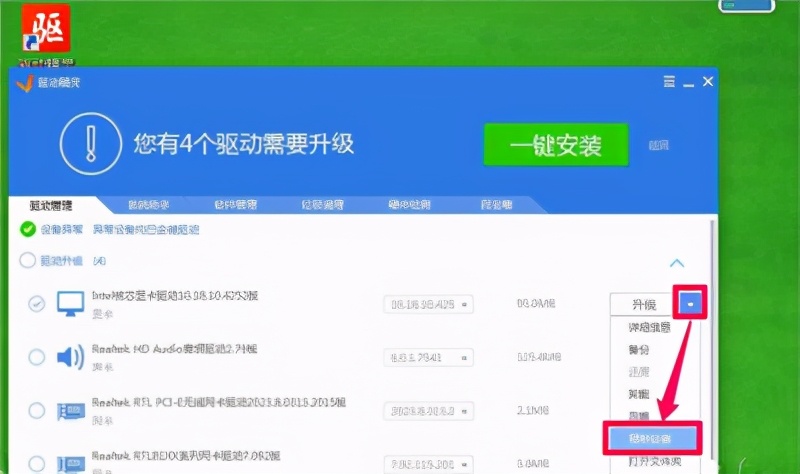This screenshot has width=800, height=474.
Task: Switch to the 驱动管理 tab
Action: click(51, 205)
